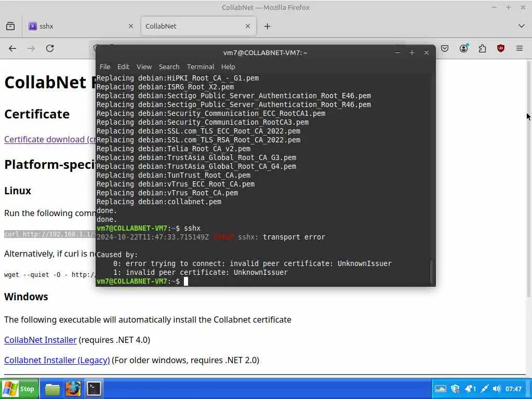
Task: Click Firefox page vertical scrollbar
Action: [x=529, y=180]
